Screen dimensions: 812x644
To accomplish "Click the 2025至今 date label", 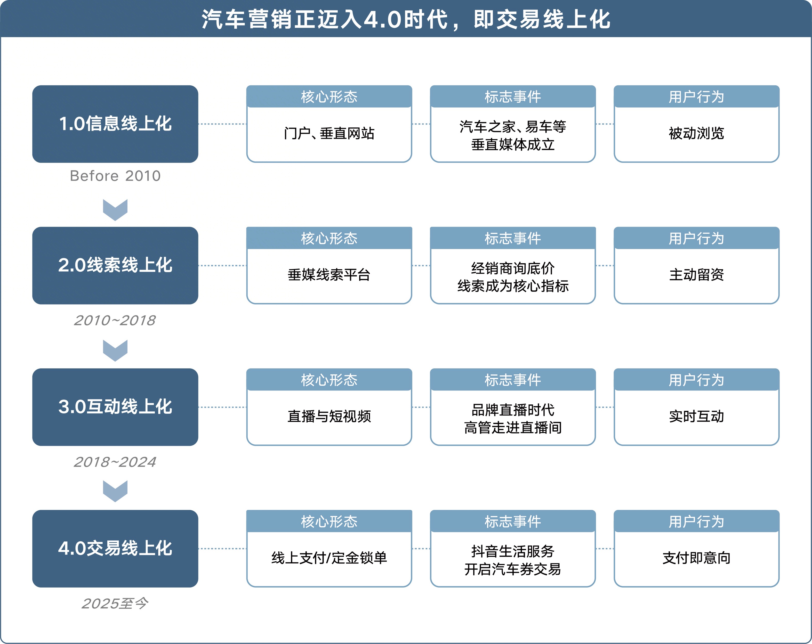I will (x=115, y=603).
